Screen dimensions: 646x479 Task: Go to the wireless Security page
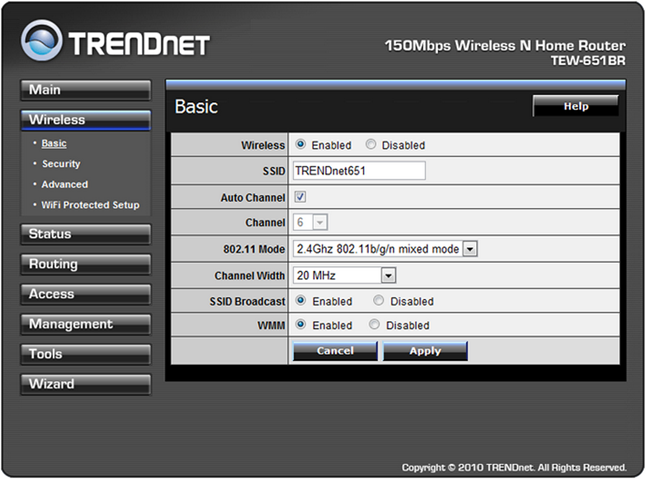pyautogui.click(x=61, y=164)
